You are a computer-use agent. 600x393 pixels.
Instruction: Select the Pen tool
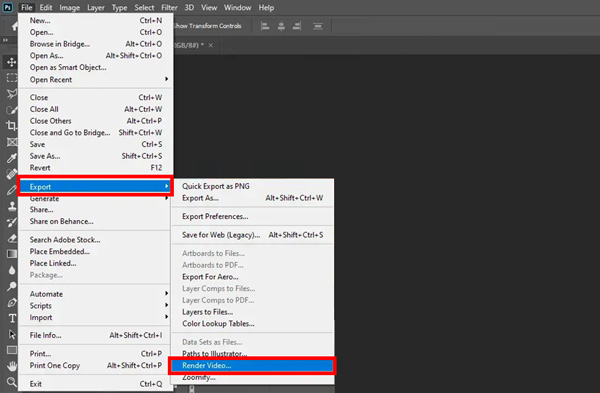point(11,302)
